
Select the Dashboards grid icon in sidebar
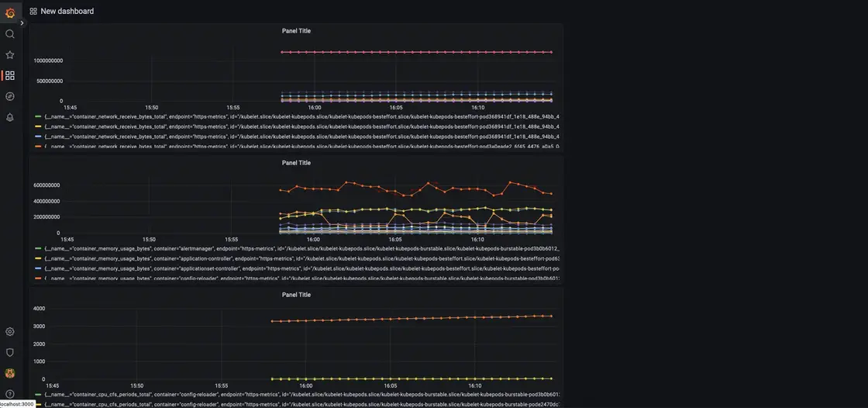(x=10, y=76)
